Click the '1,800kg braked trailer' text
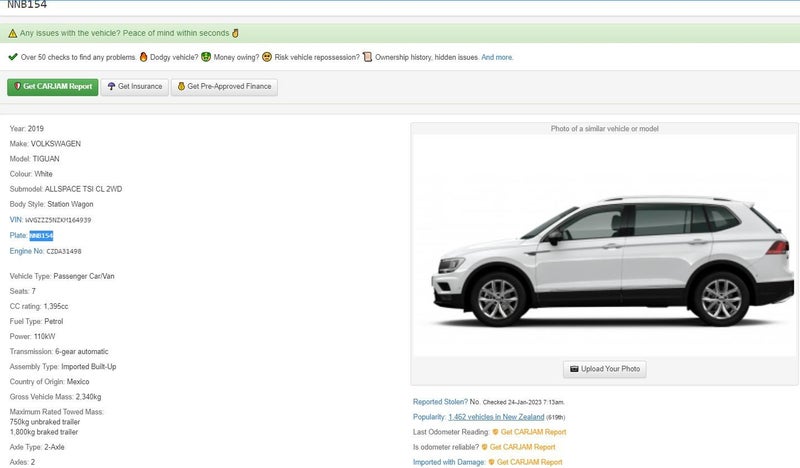 (x=44, y=432)
